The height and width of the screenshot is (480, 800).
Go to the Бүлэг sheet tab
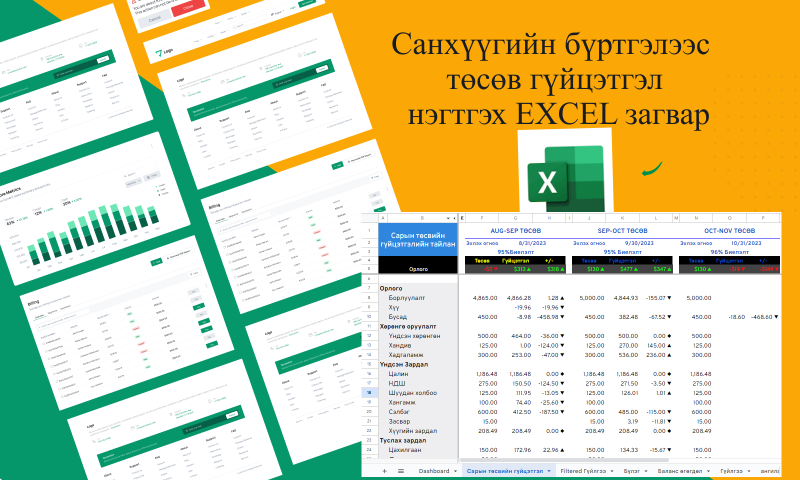pyautogui.click(x=632, y=471)
